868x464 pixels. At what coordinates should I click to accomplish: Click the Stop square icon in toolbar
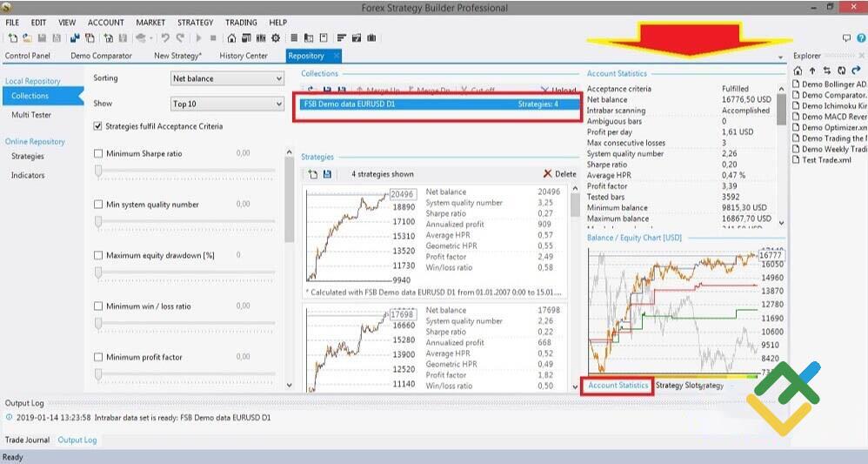tap(213, 38)
